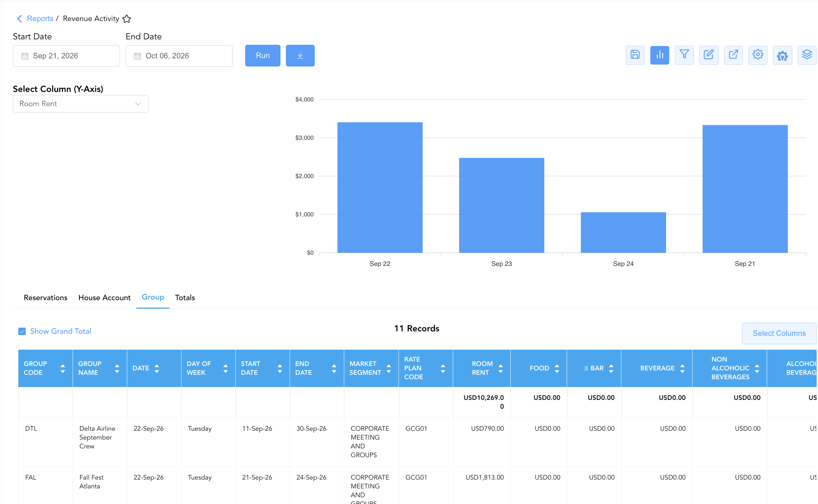Screen dimensions: 818x504
Task: Click the Select Columns button
Action: [779, 333]
